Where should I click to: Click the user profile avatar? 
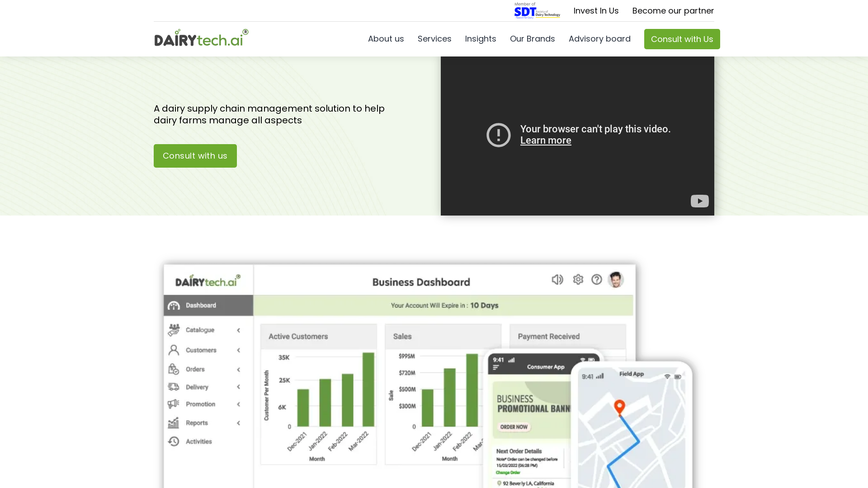click(616, 279)
